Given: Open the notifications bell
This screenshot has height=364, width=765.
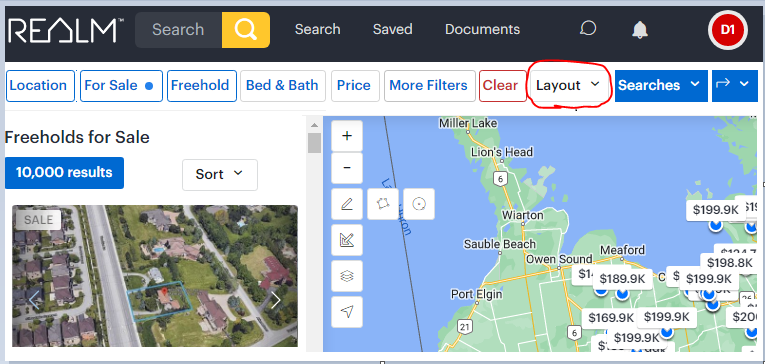Looking at the screenshot, I should 640,30.
